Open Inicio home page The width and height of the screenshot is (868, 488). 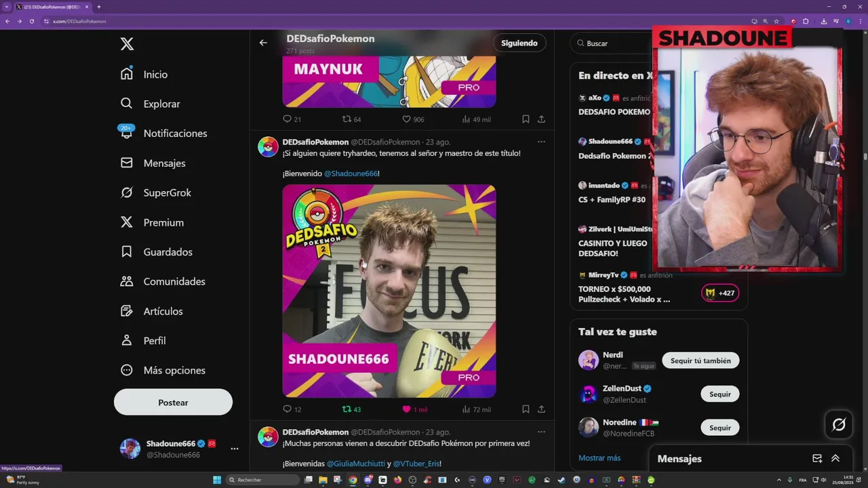click(x=144, y=74)
